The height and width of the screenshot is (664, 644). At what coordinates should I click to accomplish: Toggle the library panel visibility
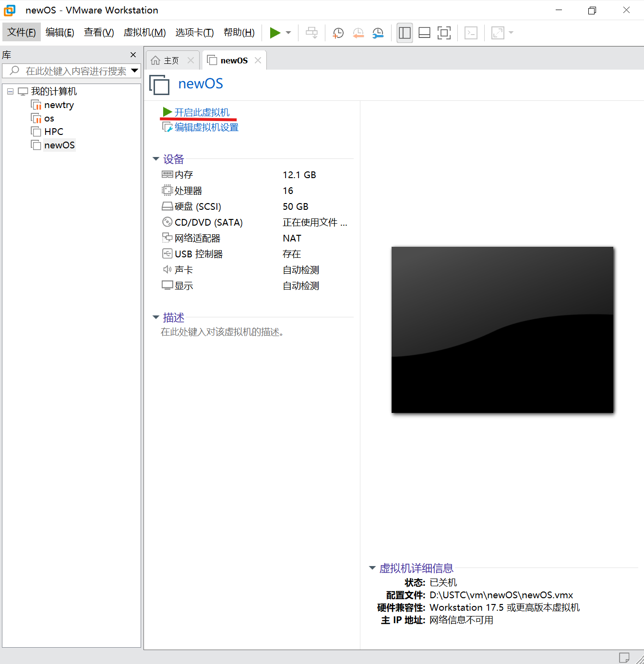coord(405,33)
